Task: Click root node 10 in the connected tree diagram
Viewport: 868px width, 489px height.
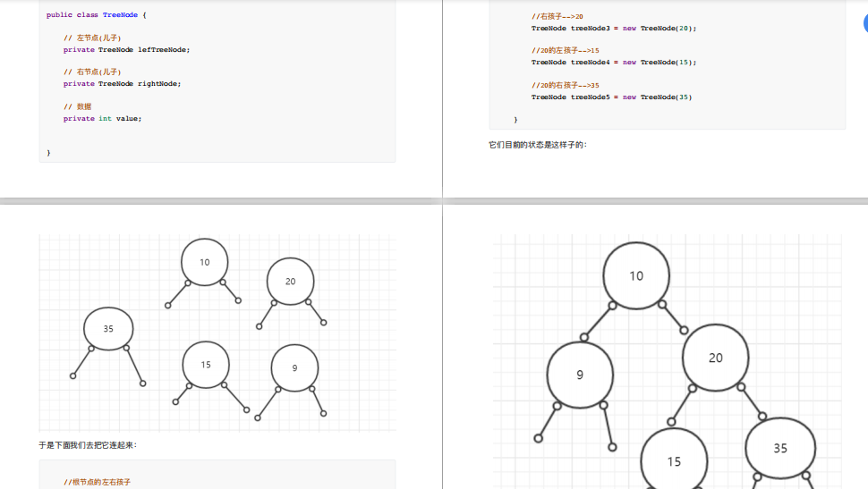Action: [636, 275]
